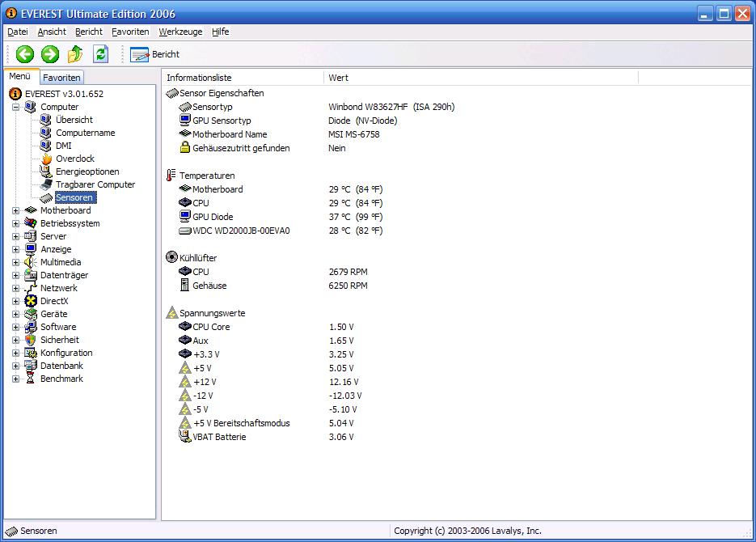Click the Winbond W83627HF sensor value
756x542 pixels.
click(391, 107)
